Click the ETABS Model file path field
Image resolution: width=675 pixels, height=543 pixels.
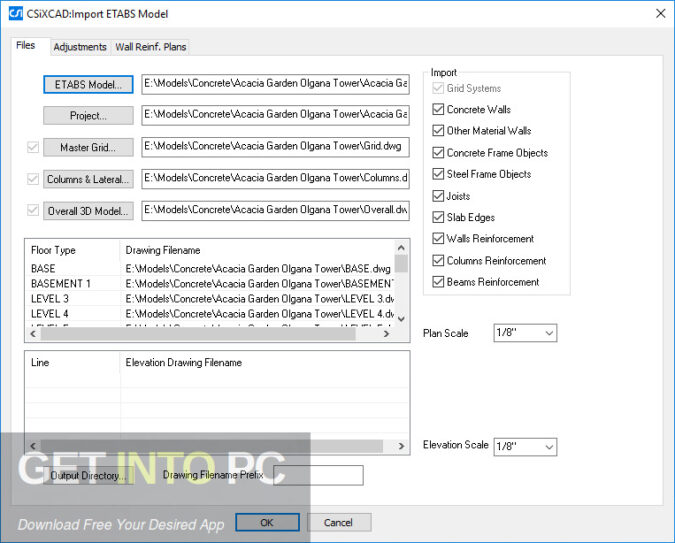pos(276,84)
